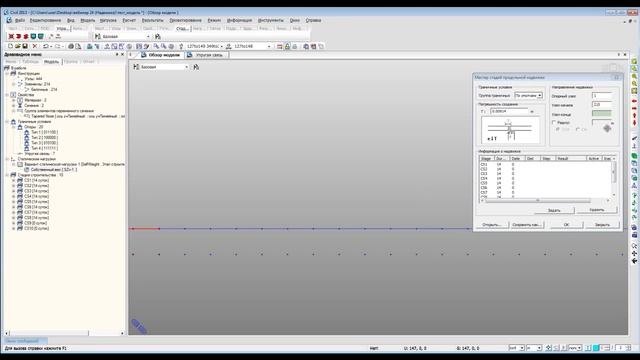This screenshot has width=640, height=360.
Task: Click the T tolerance input field
Action: click(x=509, y=111)
